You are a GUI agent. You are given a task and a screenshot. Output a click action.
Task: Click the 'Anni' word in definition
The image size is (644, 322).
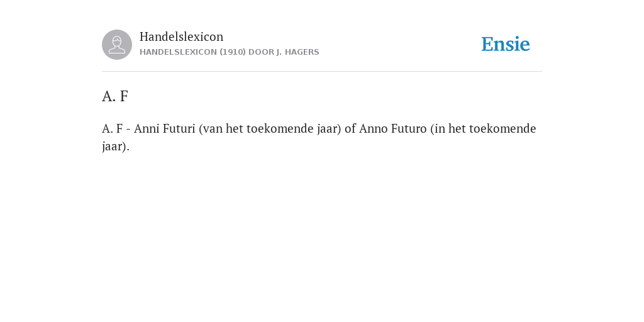(144, 128)
